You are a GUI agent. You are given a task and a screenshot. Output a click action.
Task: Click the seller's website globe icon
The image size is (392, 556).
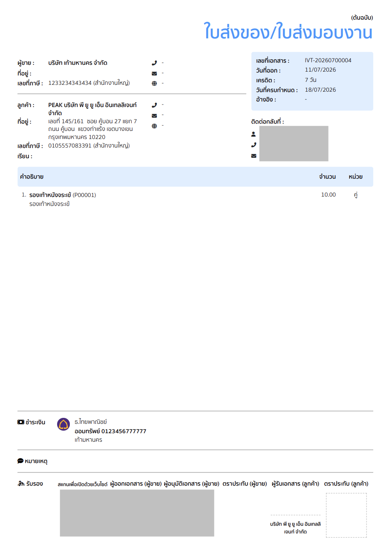coord(154,84)
